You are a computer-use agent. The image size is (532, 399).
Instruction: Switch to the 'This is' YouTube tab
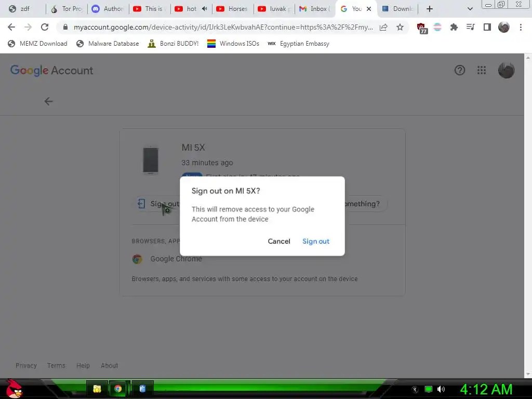[150, 9]
